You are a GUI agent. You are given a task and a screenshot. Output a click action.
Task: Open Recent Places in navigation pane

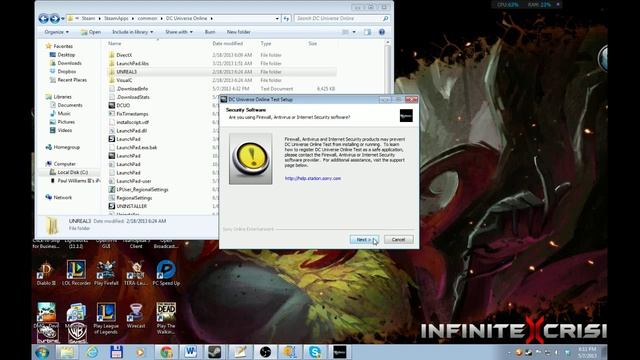(72, 80)
